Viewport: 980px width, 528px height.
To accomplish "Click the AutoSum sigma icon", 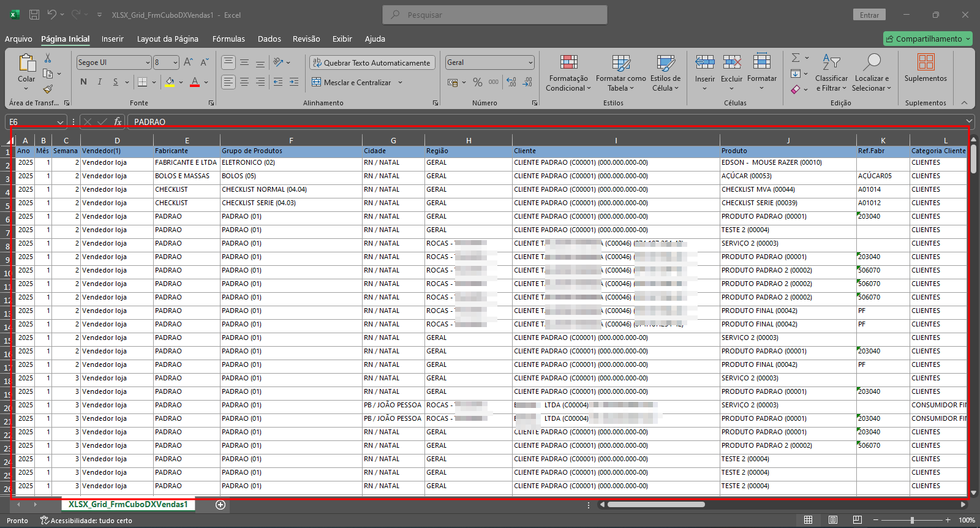I will (x=796, y=58).
